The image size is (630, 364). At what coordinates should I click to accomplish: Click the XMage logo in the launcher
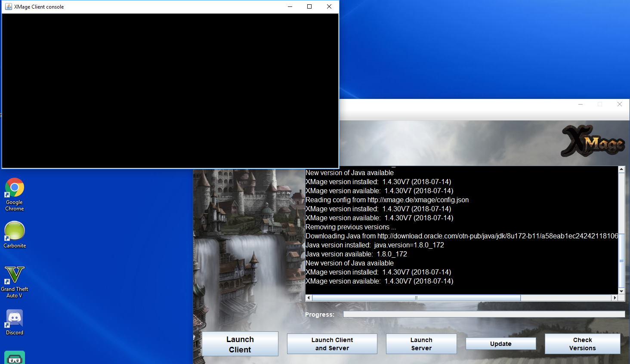coord(593,141)
